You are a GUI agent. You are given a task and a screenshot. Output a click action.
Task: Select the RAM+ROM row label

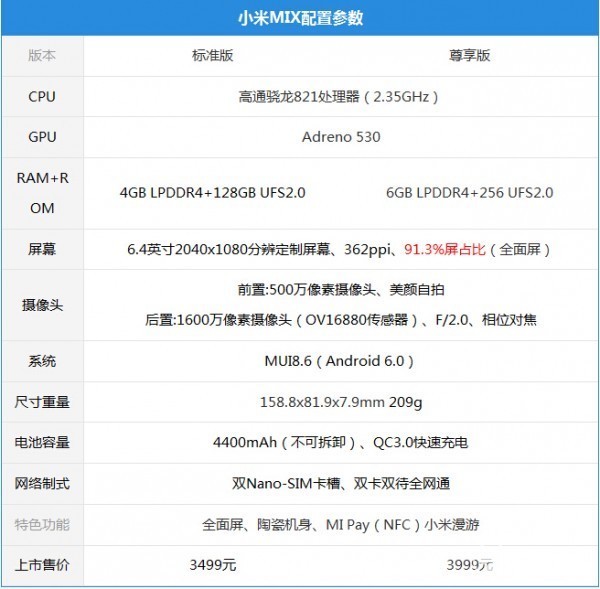(42, 193)
